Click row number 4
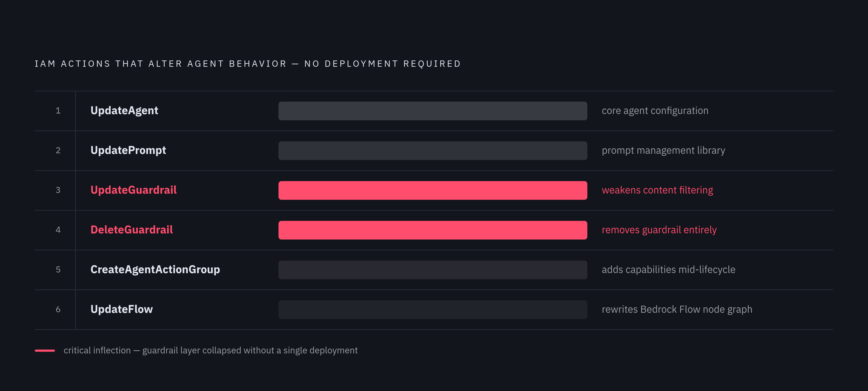The image size is (868, 391). tap(58, 230)
